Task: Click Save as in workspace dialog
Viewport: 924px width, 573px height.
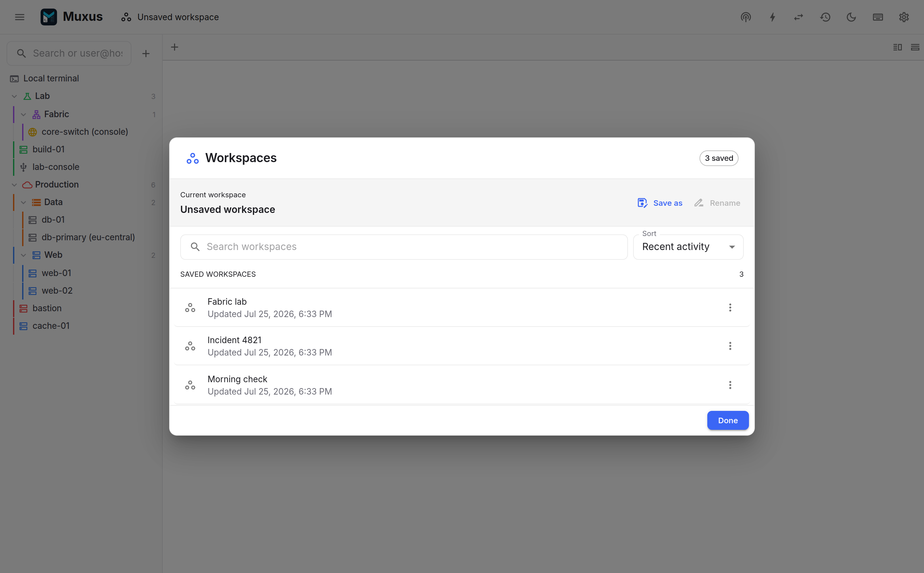Action: (660, 203)
